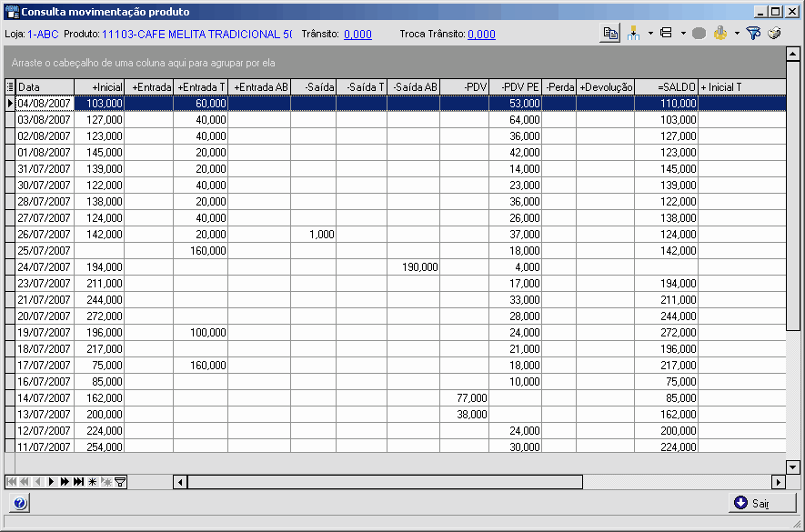Click the row indicator arrow on first row

(10, 103)
